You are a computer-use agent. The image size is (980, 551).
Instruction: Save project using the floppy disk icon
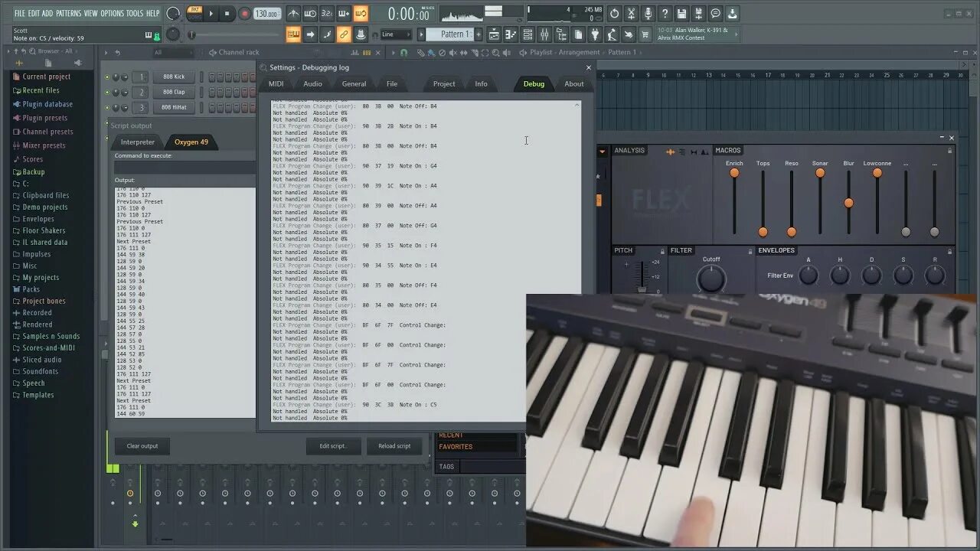681,13
